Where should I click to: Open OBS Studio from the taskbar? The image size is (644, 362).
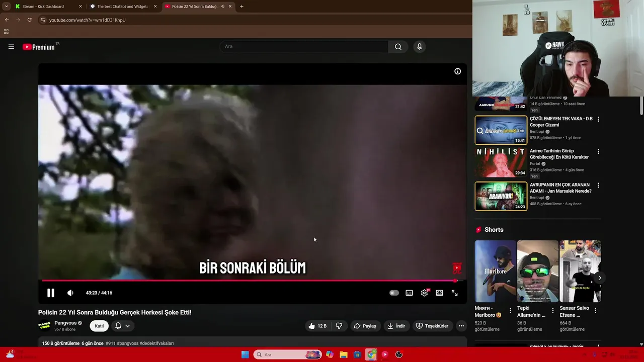[399, 354]
